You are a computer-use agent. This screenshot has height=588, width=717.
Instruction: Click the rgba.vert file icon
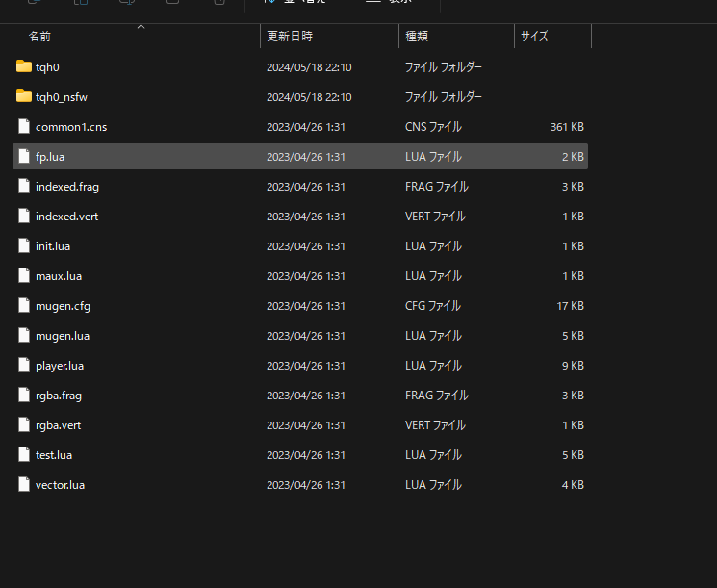[24, 425]
